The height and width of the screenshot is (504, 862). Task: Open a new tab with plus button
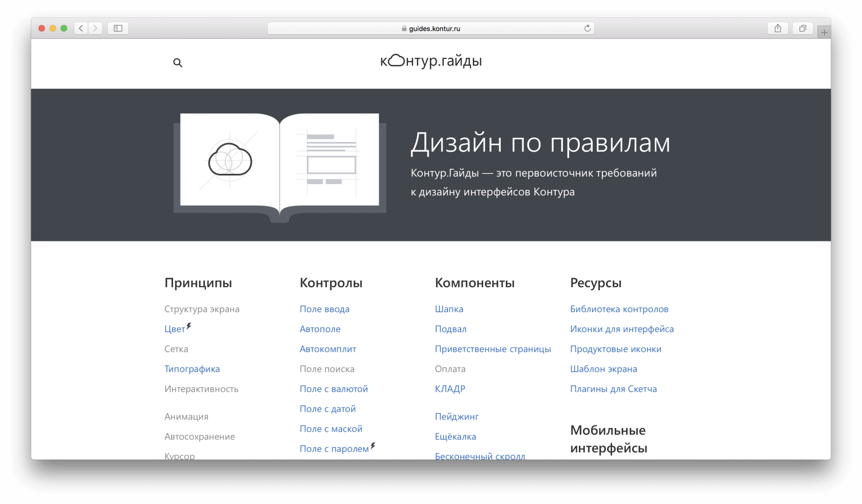pos(824,32)
